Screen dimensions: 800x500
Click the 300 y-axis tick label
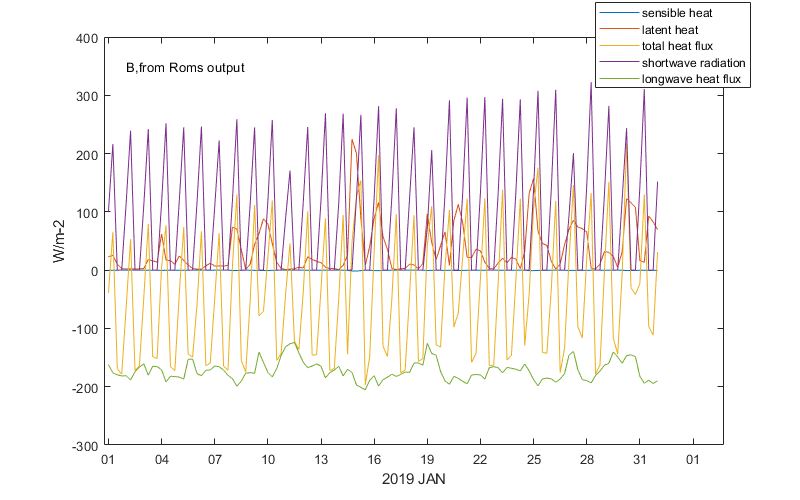coord(87,97)
